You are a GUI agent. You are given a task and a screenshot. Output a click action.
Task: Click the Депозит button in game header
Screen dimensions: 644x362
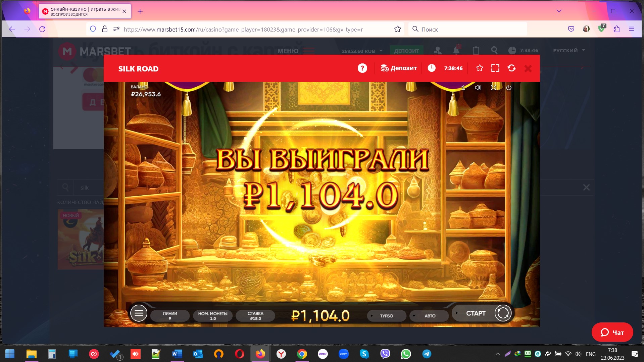click(x=399, y=68)
